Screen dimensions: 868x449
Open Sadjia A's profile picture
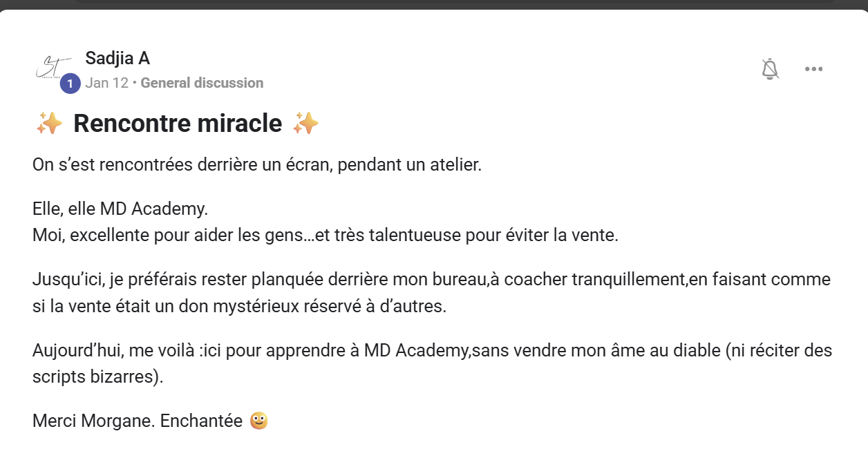point(53,68)
